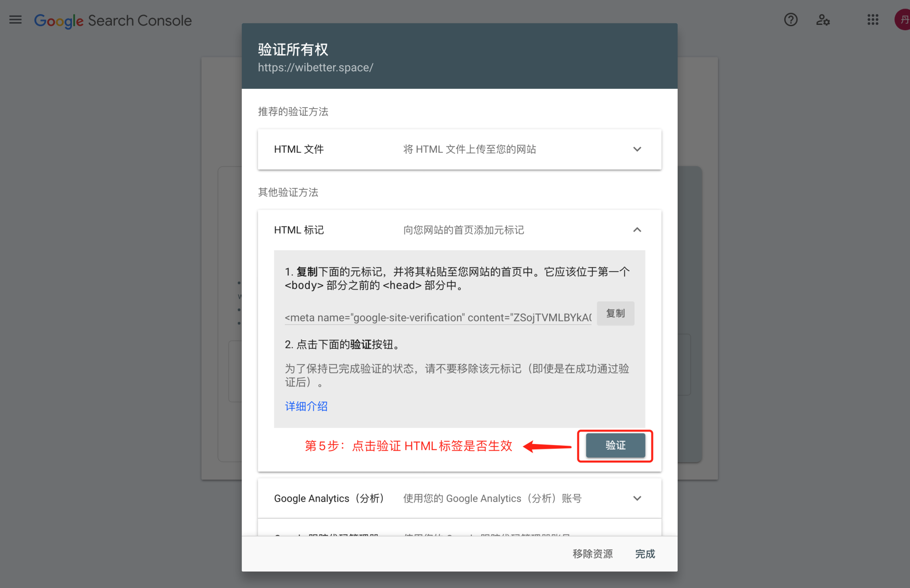This screenshot has height=588, width=910.
Task: Click the 使用您的 Google Analytics（分析）账号 text
Action: (492, 498)
